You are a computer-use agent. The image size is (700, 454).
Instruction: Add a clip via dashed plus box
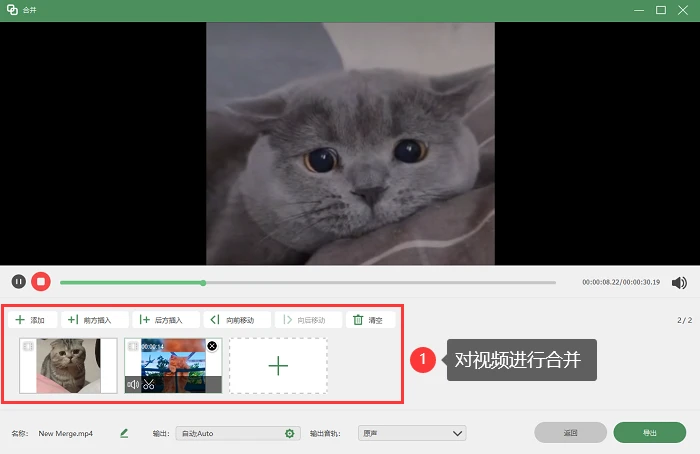coord(278,366)
